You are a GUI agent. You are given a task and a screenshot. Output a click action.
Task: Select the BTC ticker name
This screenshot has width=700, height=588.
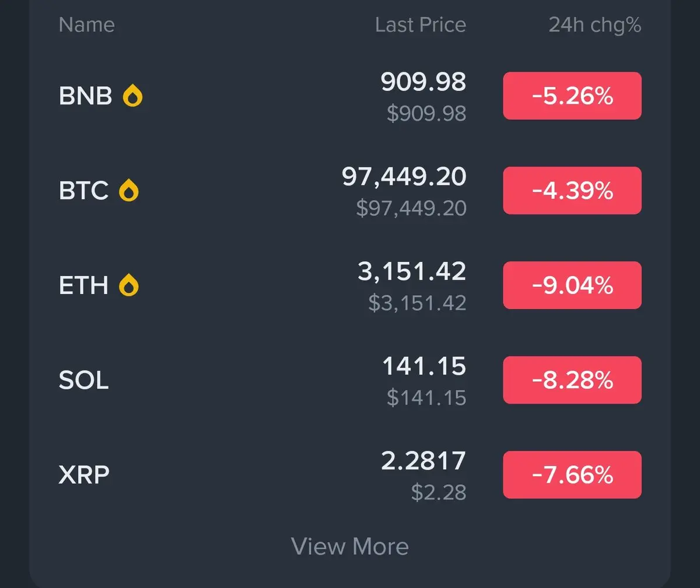[83, 191]
